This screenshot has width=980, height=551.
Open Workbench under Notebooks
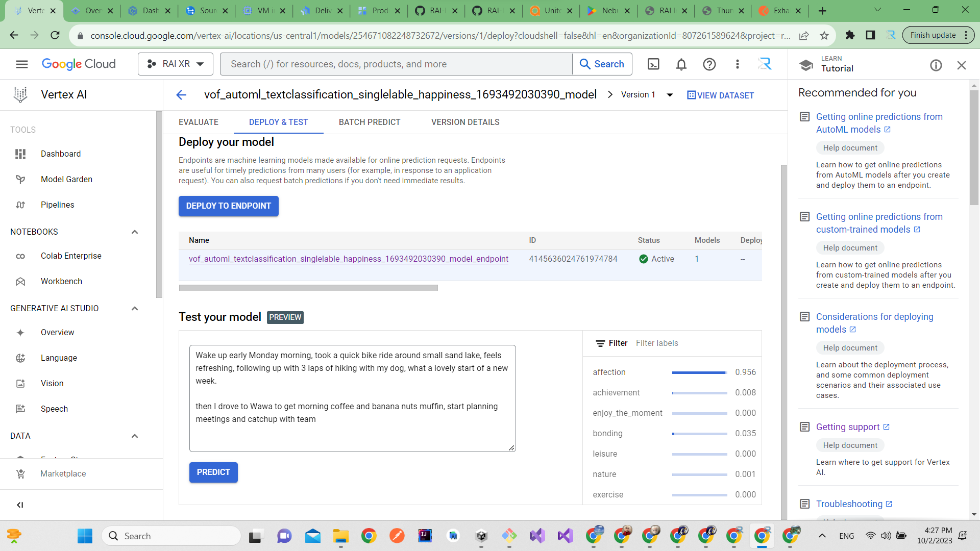click(61, 281)
